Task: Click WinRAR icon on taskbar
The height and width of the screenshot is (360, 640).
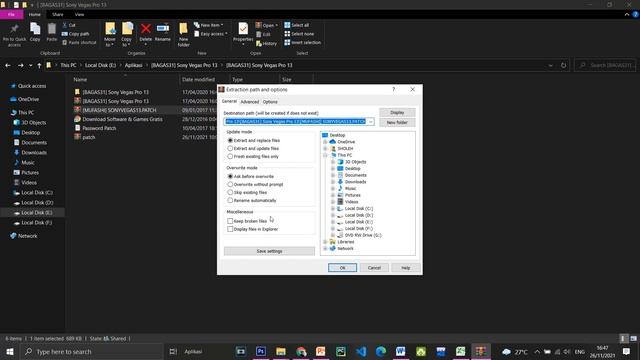Action: coord(480,351)
